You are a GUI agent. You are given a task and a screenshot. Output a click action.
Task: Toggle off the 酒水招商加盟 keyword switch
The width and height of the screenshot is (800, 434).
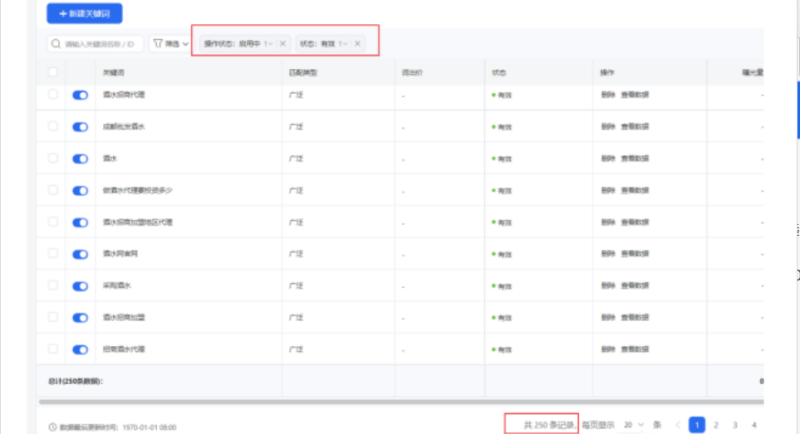pos(81,317)
